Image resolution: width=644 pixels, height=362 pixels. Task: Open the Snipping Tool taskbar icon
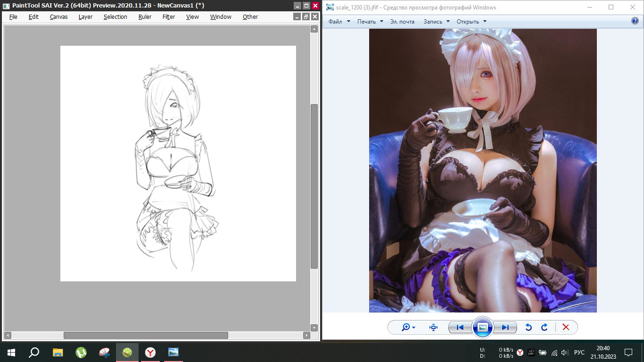tap(104, 352)
